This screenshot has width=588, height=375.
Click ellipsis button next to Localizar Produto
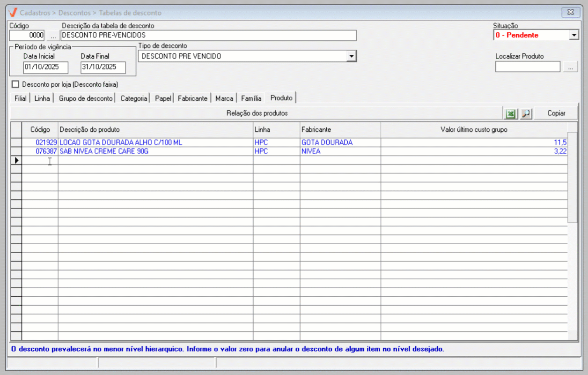pos(570,67)
